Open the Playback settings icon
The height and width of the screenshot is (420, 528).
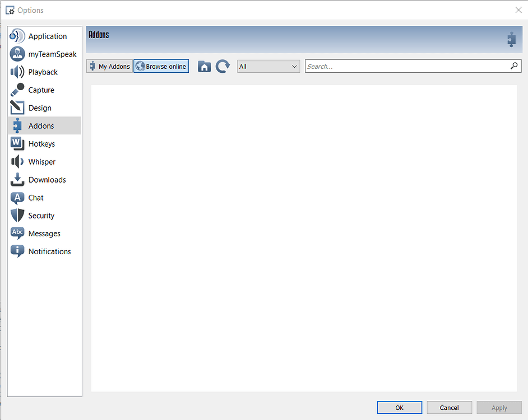[17, 72]
